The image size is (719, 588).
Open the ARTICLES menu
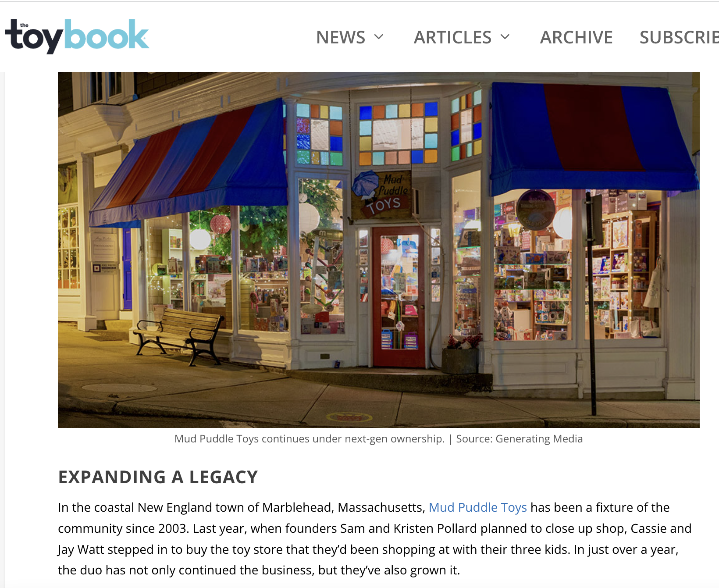pyautogui.click(x=462, y=37)
